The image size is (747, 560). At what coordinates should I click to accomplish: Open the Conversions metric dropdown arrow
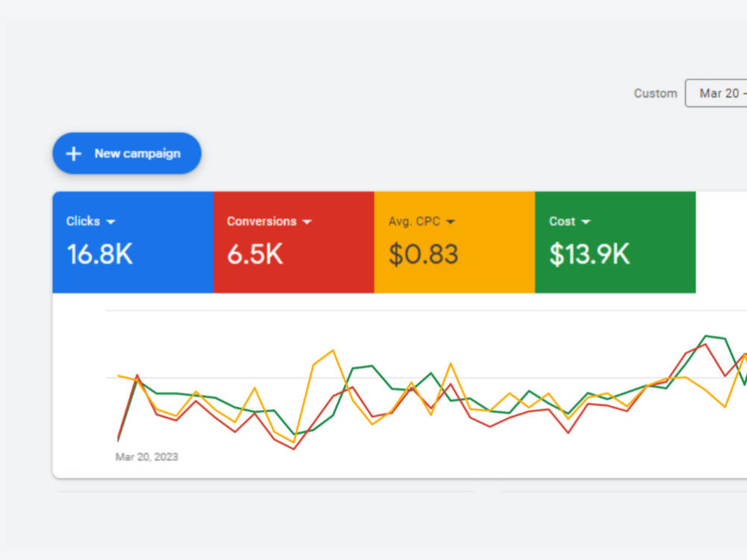point(307,222)
